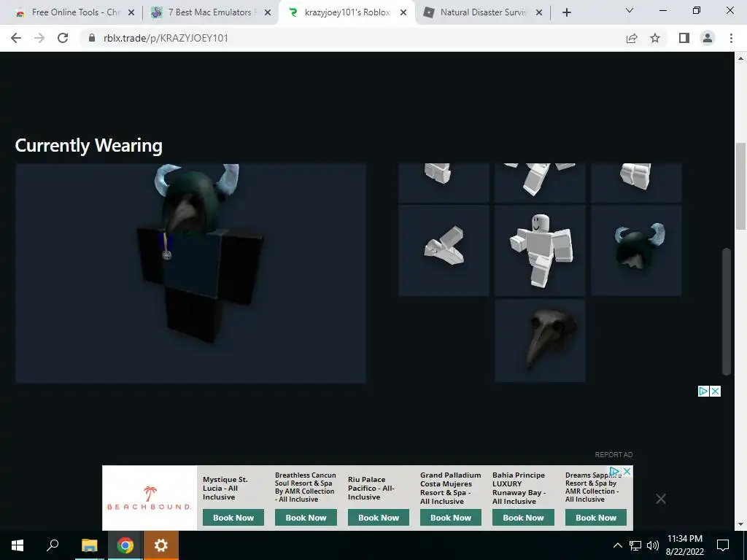Open volume control tray icon

tap(653, 545)
